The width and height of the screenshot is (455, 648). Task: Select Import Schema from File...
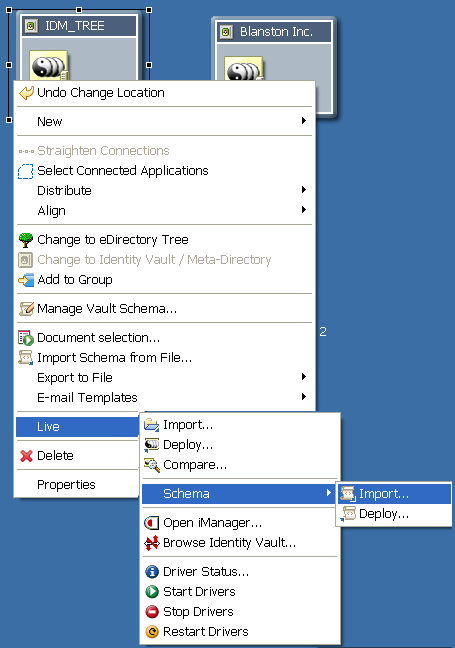click(x=164, y=357)
